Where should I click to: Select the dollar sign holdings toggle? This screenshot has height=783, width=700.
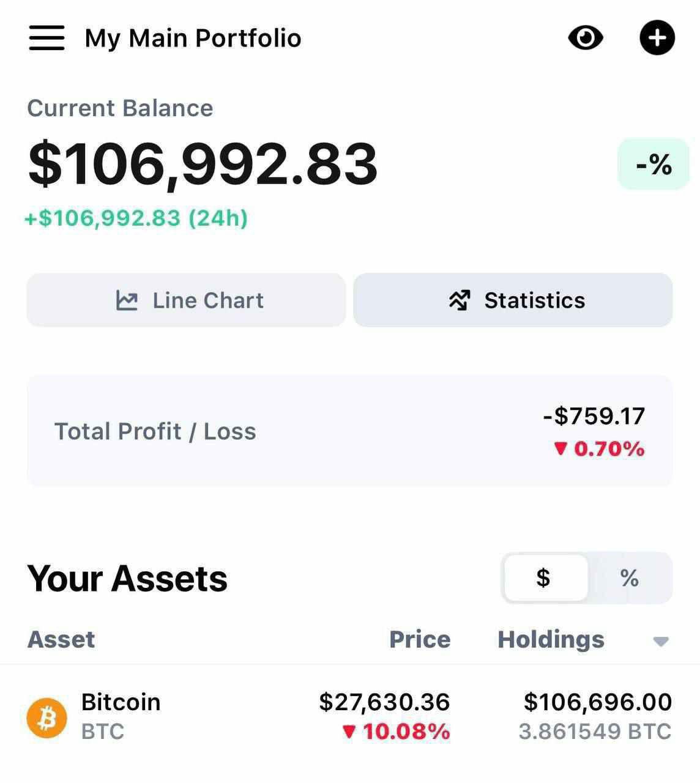[545, 578]
